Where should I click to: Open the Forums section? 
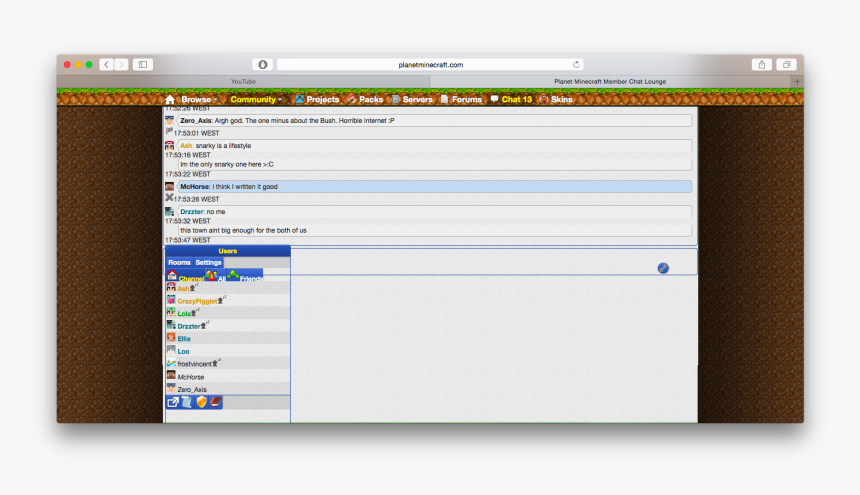[461, 99]
